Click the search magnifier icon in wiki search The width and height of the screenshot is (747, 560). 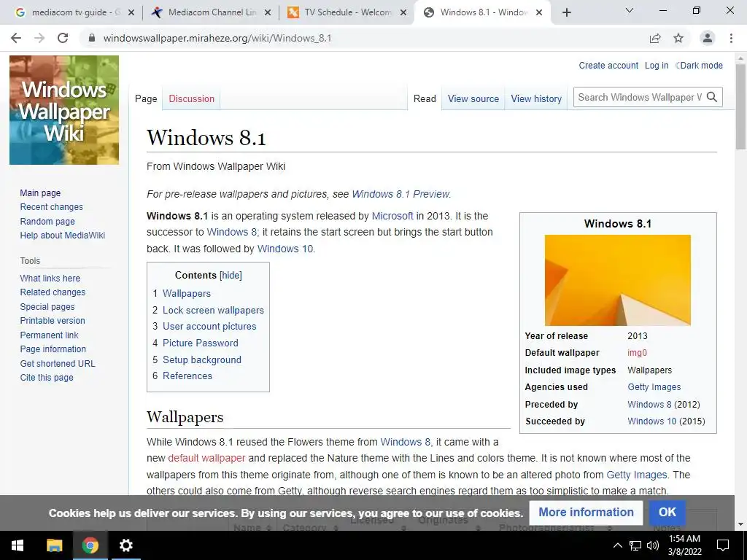tap(712, 97)
